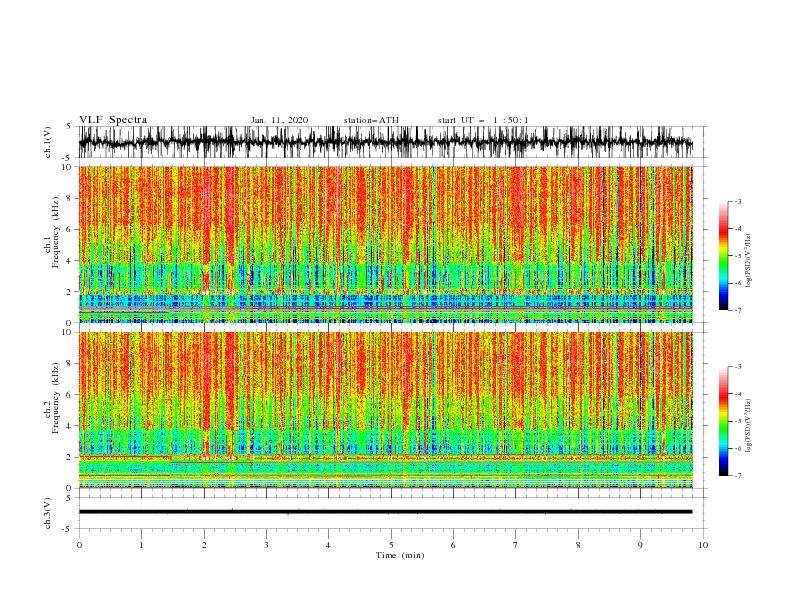The width and height of the screenshot is (792, 612).
Task: Click the time axis tick label "3"
Action: 266,545
